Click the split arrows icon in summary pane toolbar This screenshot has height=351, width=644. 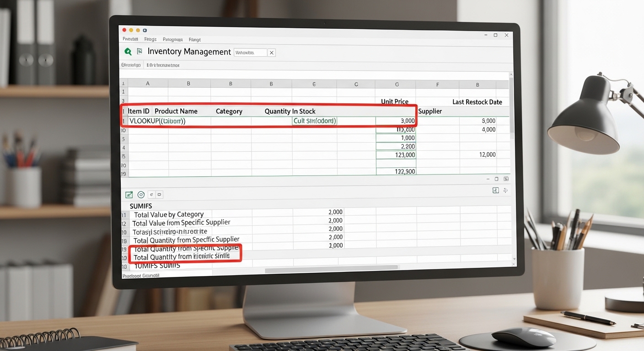coord(505,191)
